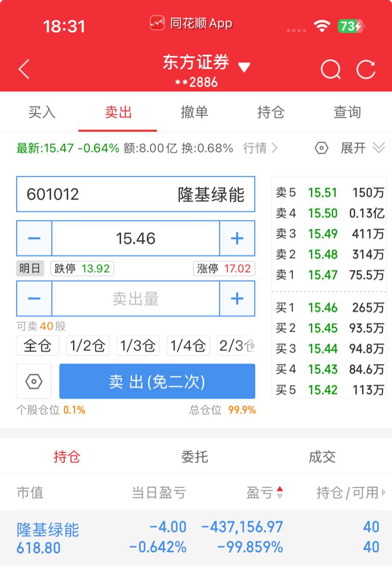Open hexagon settings button beside 卖出 button
The width and height of the screenshot is (392, 566).
click(34, 381)
